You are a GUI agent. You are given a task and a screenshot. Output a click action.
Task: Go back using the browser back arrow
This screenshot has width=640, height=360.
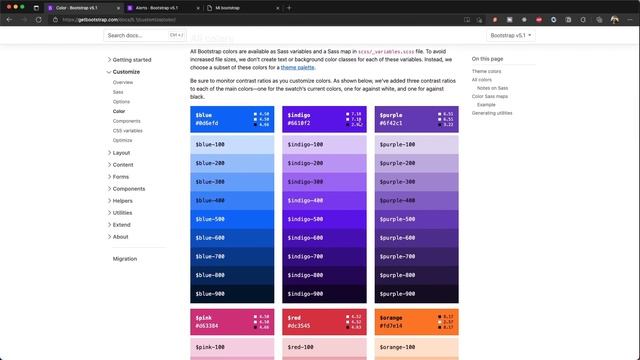pyautogui.click(x=9, y=20)
